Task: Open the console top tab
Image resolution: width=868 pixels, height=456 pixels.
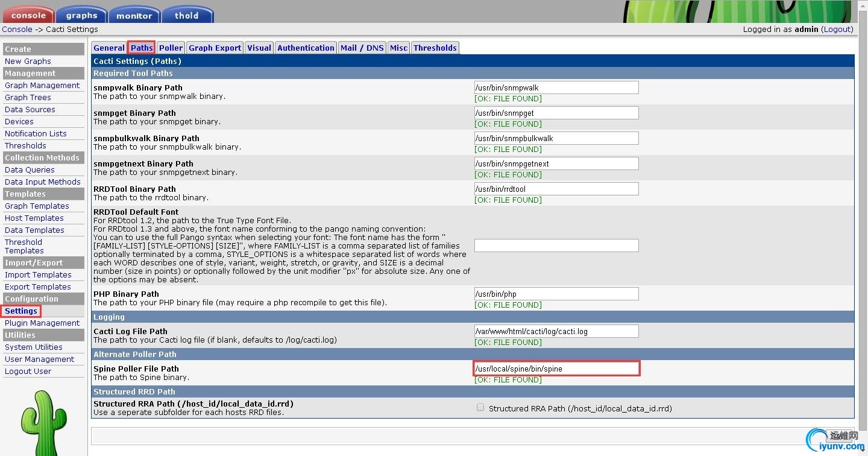Action: 28,14
